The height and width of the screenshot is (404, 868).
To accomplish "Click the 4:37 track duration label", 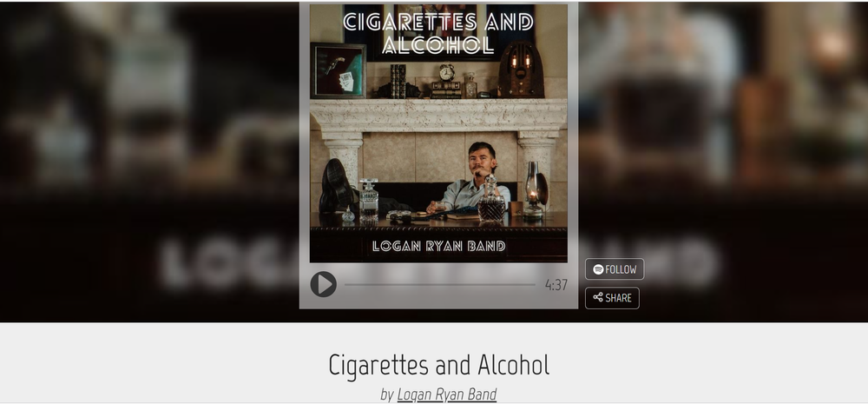I will tap(556, 285).
